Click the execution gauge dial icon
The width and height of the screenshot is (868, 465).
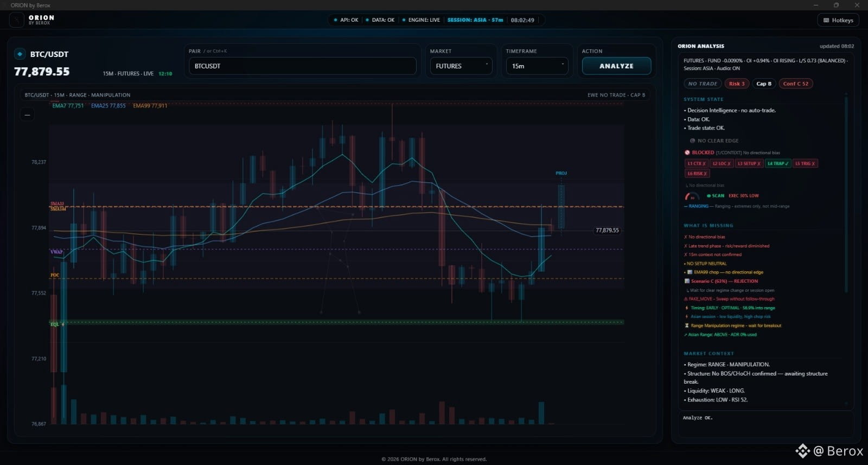coord(692,196)
